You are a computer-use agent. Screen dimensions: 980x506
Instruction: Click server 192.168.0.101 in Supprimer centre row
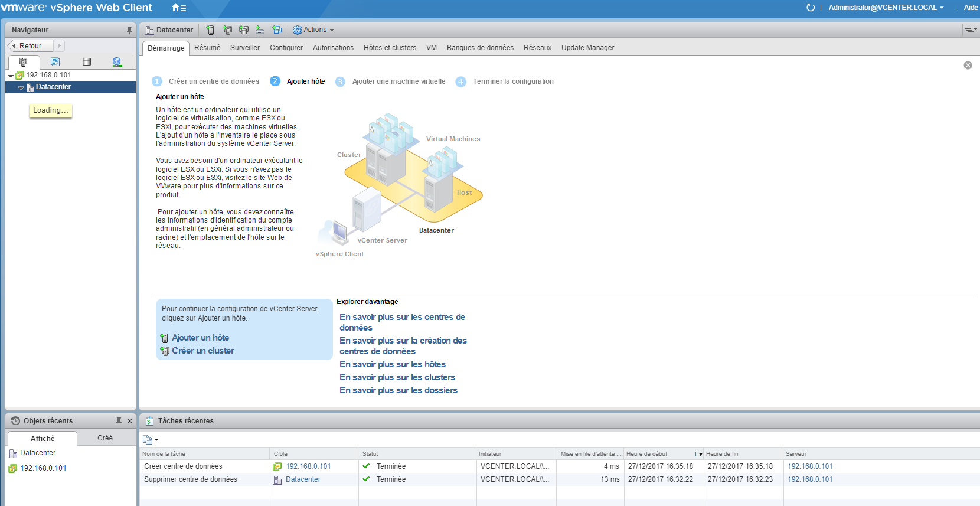(810, 479)
